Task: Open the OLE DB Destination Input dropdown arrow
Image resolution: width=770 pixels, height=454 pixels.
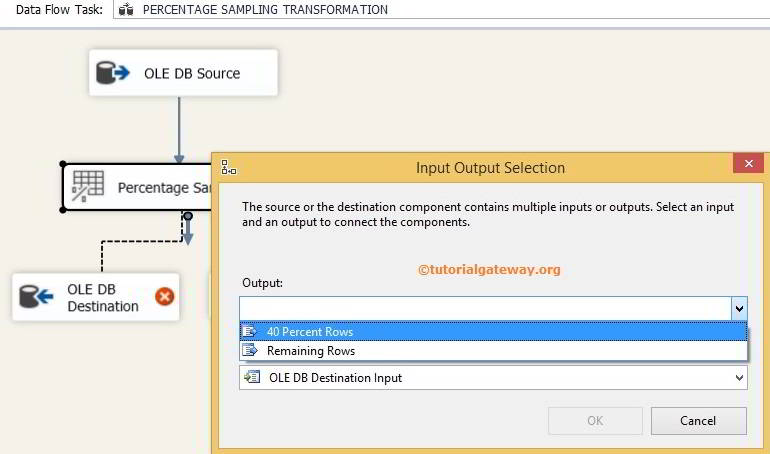Action: (739, 377)
